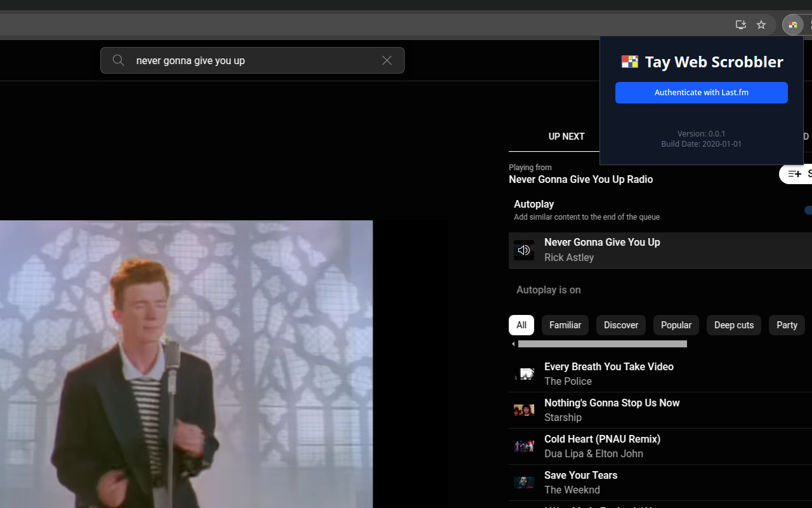The image size is (812, 508).
Task: Open the Tay Web Scrobbler extension icon
Action: [x=793, y=25]
